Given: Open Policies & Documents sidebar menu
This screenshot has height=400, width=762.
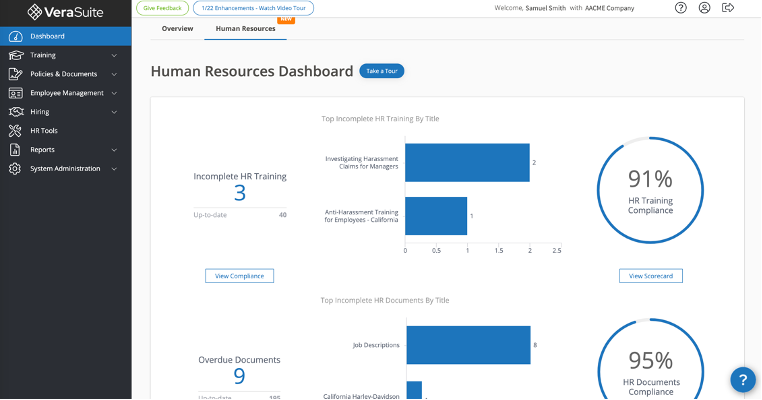Looking at the screenshot, I should pos(66,74).
